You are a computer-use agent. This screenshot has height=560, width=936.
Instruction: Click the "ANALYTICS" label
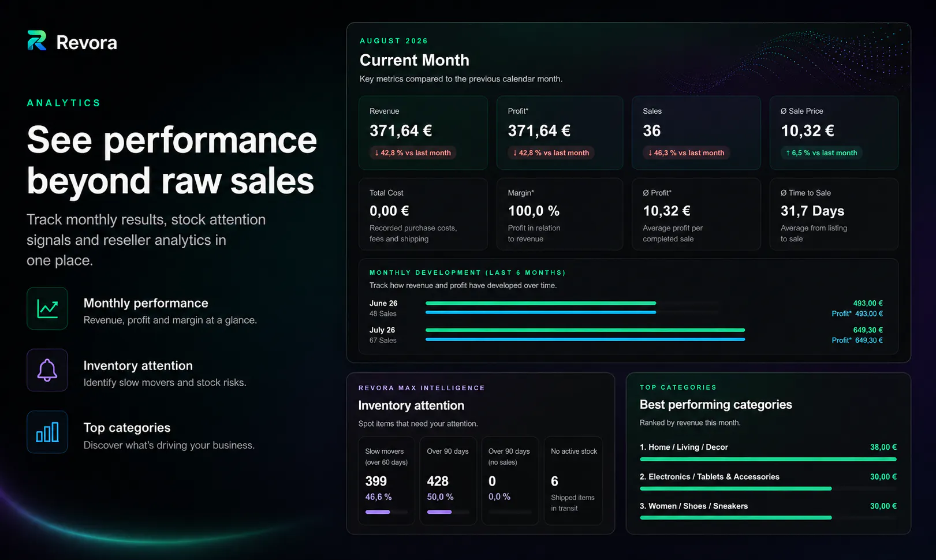pyautogui.click(x=64, y=103)
